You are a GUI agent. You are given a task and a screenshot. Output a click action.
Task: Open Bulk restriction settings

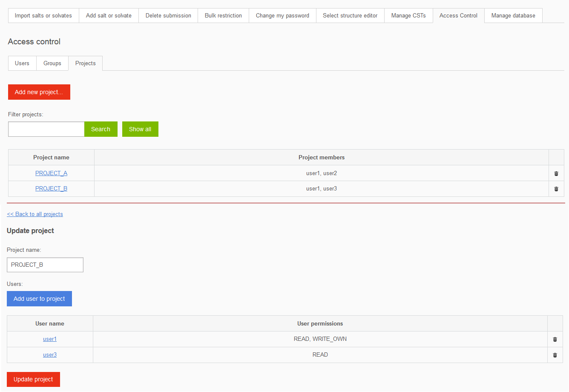pyautogui.click(x=223, y=15)
